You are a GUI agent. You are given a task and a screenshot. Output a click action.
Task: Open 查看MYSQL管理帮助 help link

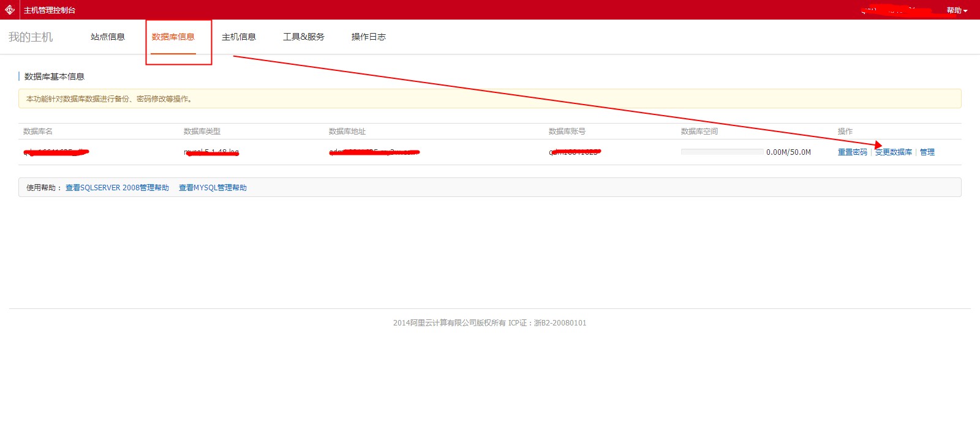pyautogui.click(x=213, y=188)
